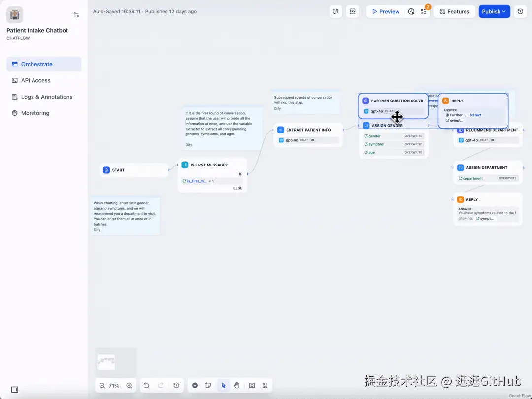532x399 pixels.
Task: Click the undo icon in the bottom toolbar
Action: [x=146, y=385]
